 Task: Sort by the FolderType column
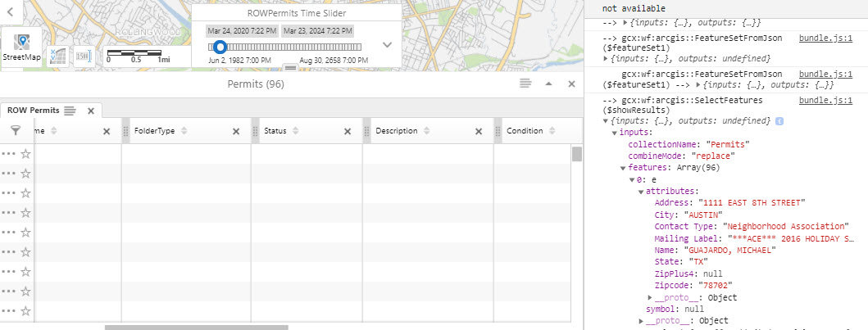click(x=184, y=131)
